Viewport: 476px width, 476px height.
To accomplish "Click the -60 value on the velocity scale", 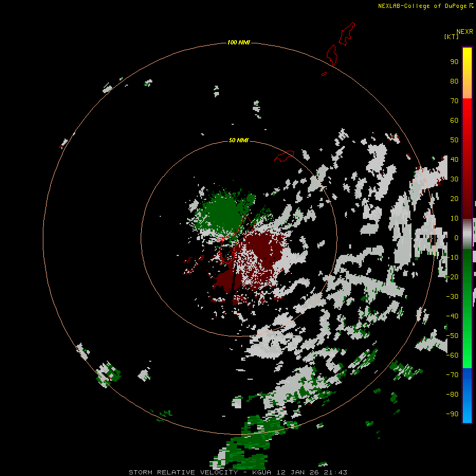I will point(452,355).
